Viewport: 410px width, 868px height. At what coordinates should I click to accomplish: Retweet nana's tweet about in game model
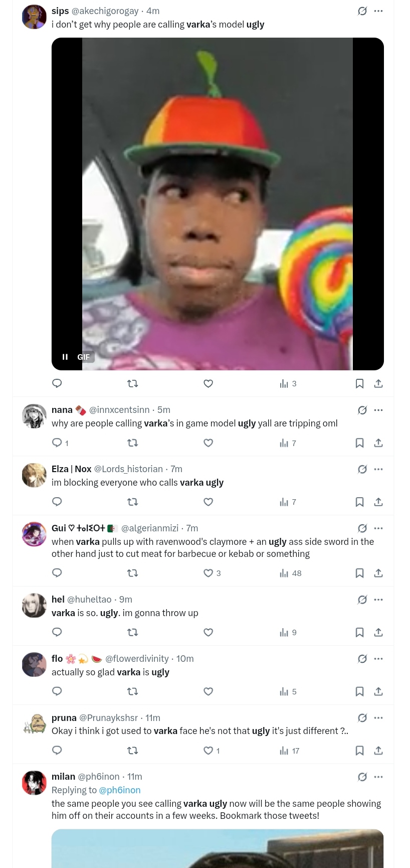133,443
